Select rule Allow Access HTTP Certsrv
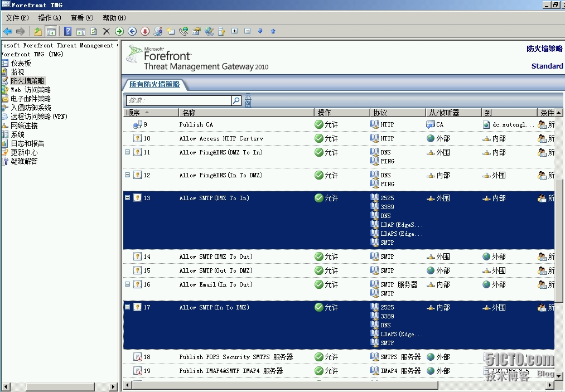The image size is (565, 392). tap(221, 138)
